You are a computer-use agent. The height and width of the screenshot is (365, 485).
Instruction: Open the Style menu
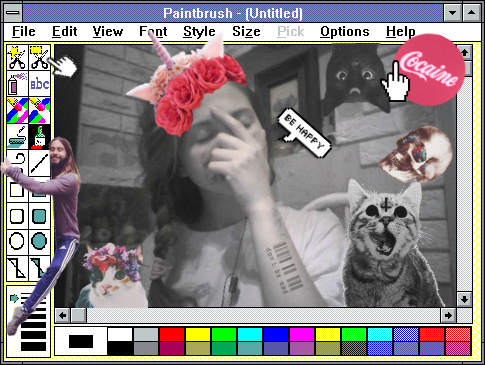pos(199,32)
